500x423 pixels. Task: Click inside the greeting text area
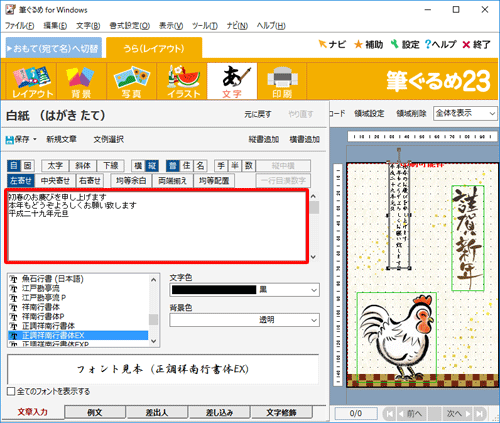(x=156, y=226)
